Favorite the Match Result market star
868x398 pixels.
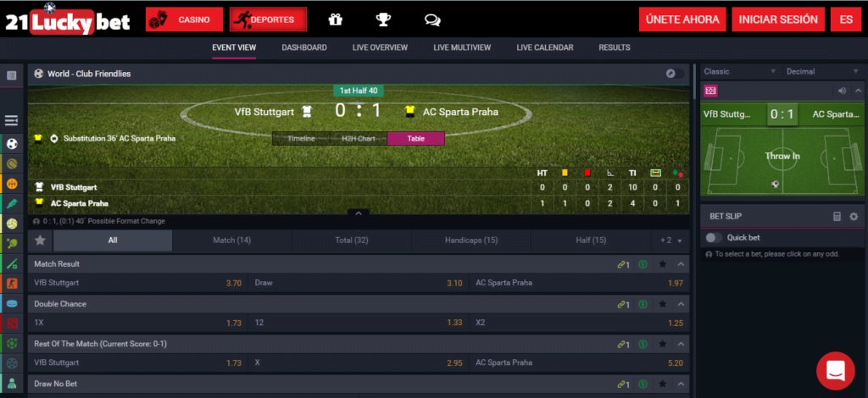(x=663, y=264)
